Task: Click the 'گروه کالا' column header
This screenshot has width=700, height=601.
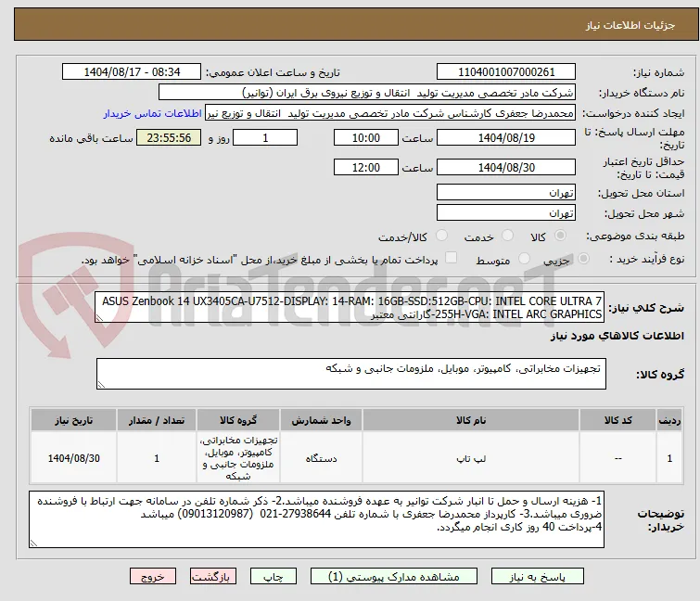Action: click(238, 420)
